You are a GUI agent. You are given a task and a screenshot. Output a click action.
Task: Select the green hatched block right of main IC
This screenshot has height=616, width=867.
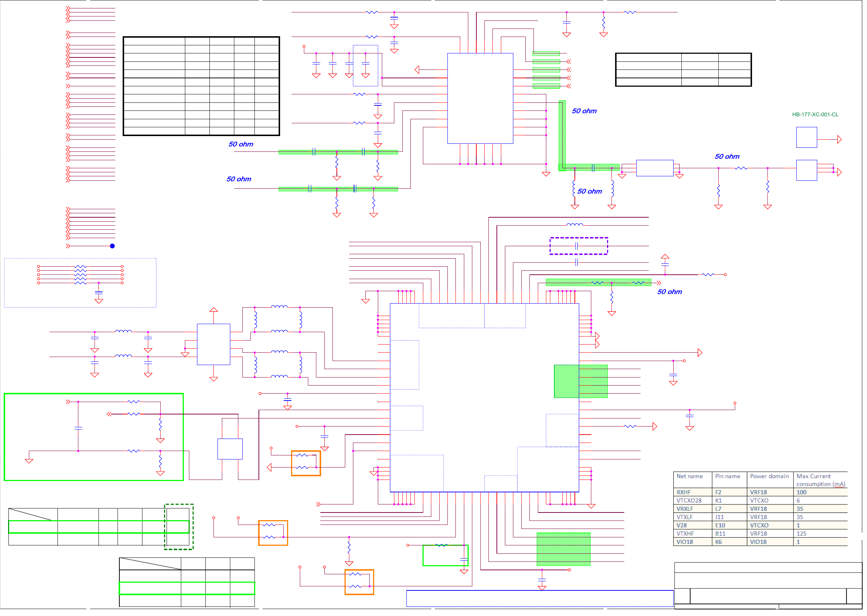click(x=581, y=381)
